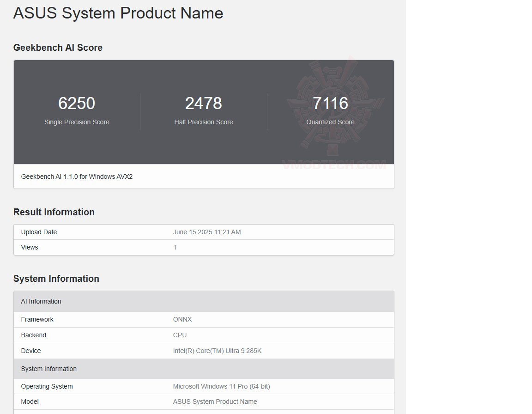The height and width of the screenshot is (414, 532).
Task: Click the Geekbench AI Score heading
Action: pyautogui.click(x=58, y=48)
